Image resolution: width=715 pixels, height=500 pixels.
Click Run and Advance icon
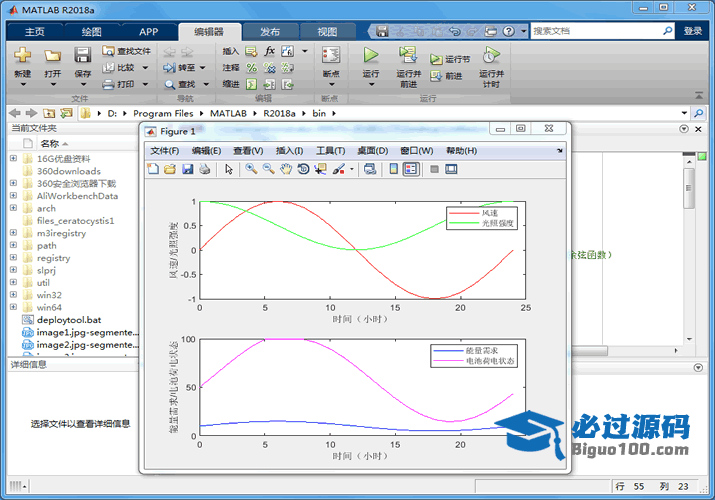pos(408,55)
